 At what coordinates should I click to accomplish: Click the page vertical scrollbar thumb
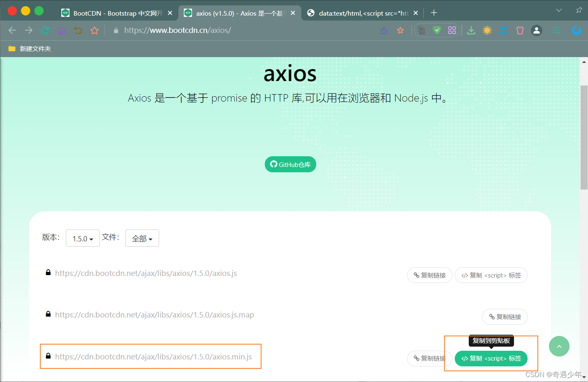tap(584, 137)
